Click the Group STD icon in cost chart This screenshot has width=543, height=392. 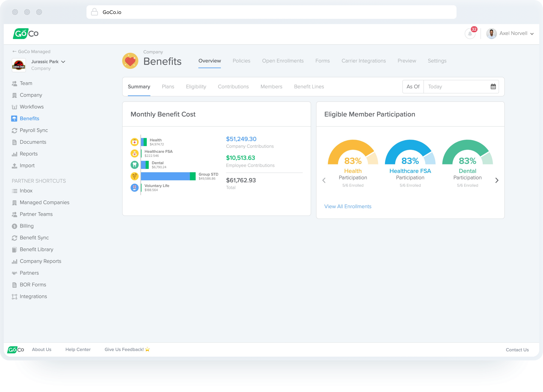134,176
